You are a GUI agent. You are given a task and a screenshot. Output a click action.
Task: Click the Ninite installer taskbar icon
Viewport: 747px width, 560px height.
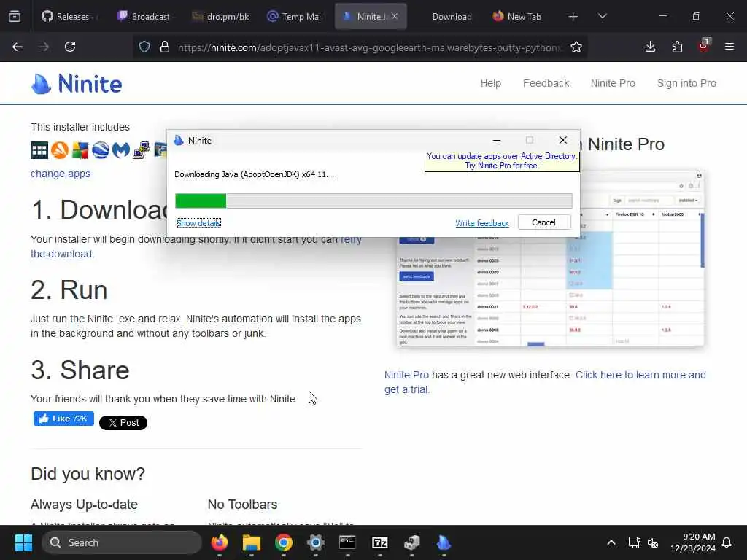point(444,542)
